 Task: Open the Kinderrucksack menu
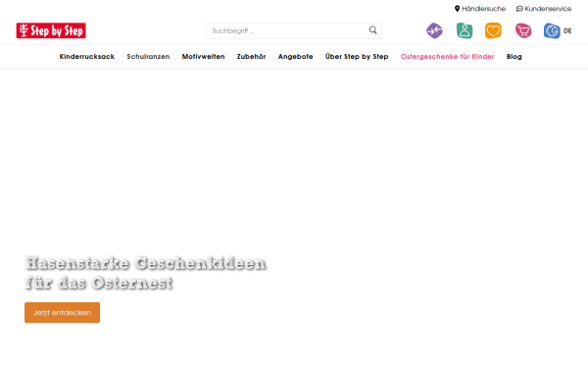(x=86, y=57)
